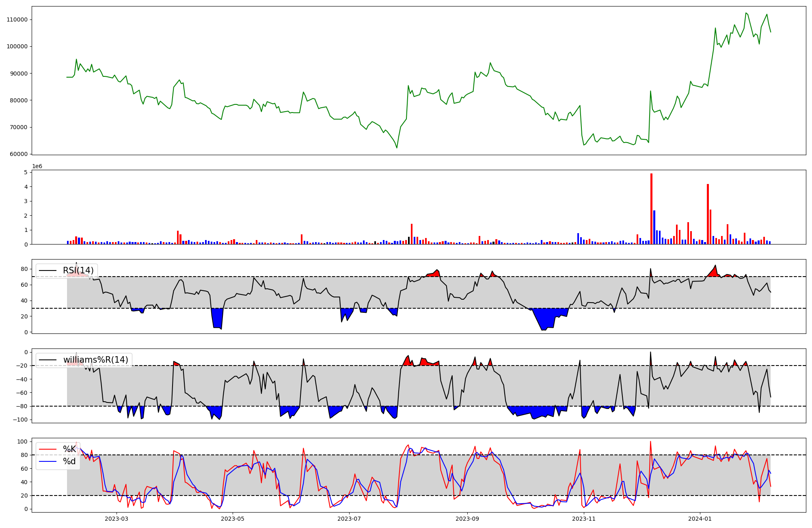Click the %d legend entry
The height and width of the screenshot is (528, 812).
[69, 462]
